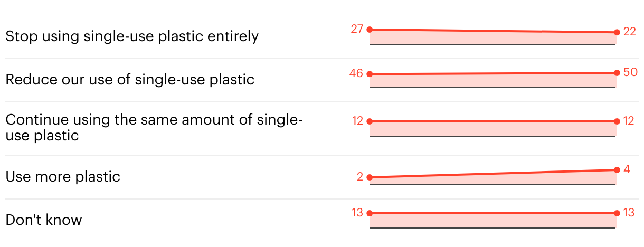Click the 'Use more plastic' label

click(x=63, y=176)
